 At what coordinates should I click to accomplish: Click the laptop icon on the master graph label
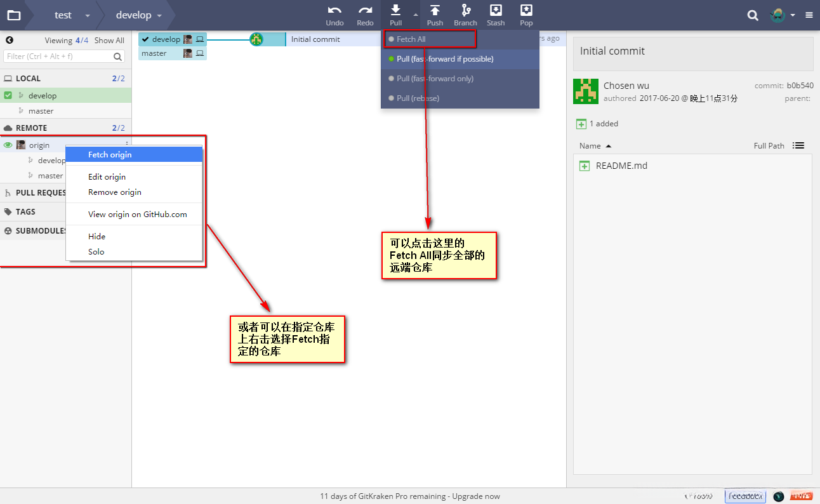click(x=200, y=53)
